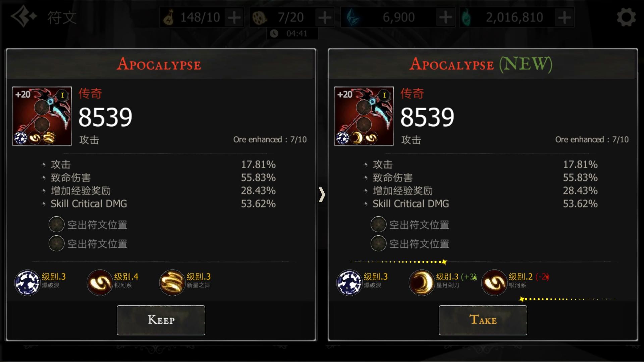Screen dimensions: 644x362
Task: Open the settings gear icon
Action: [x=626, y=17]
